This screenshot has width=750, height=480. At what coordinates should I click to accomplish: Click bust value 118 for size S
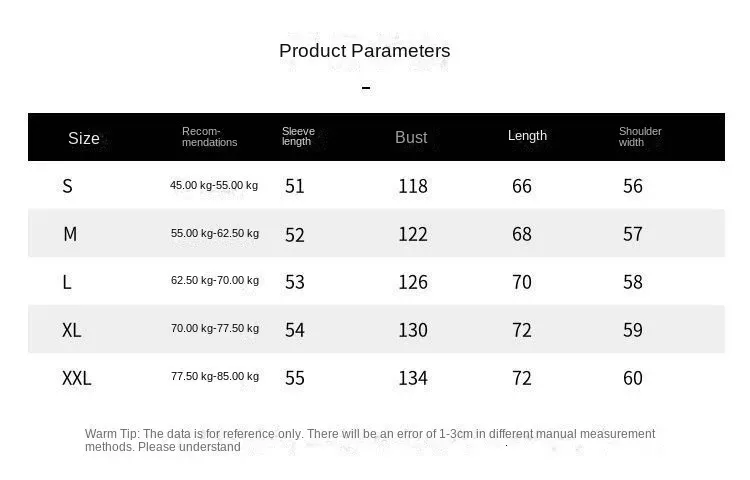coord(413,186)
